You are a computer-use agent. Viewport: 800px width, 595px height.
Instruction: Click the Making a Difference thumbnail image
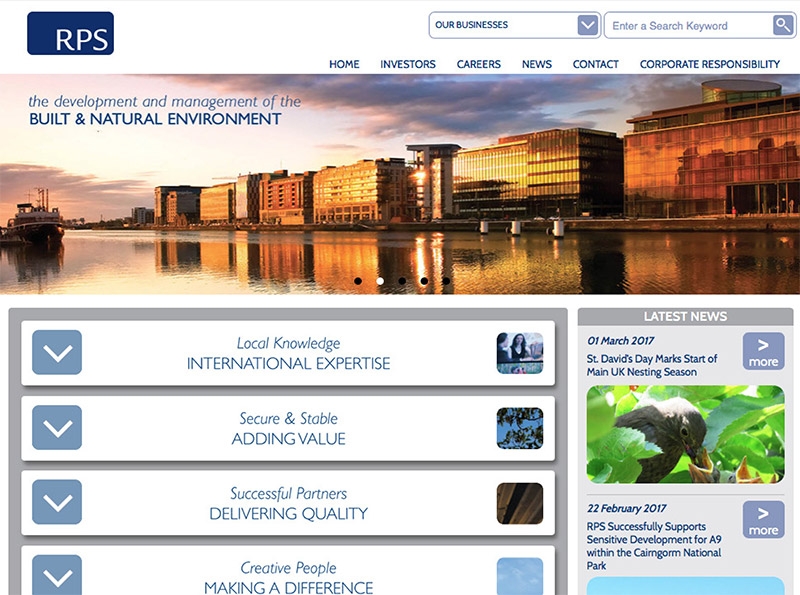520,576
